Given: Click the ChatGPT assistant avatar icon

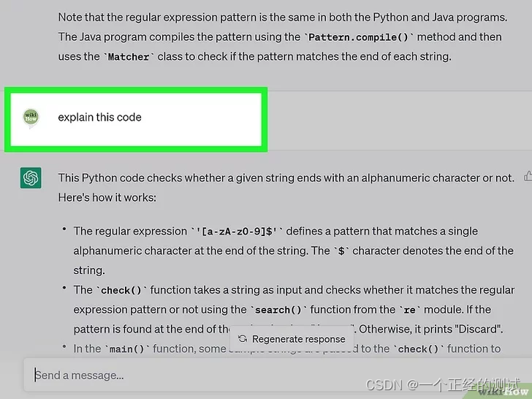Looking at the screenshot, I should (x=31, y=178).
